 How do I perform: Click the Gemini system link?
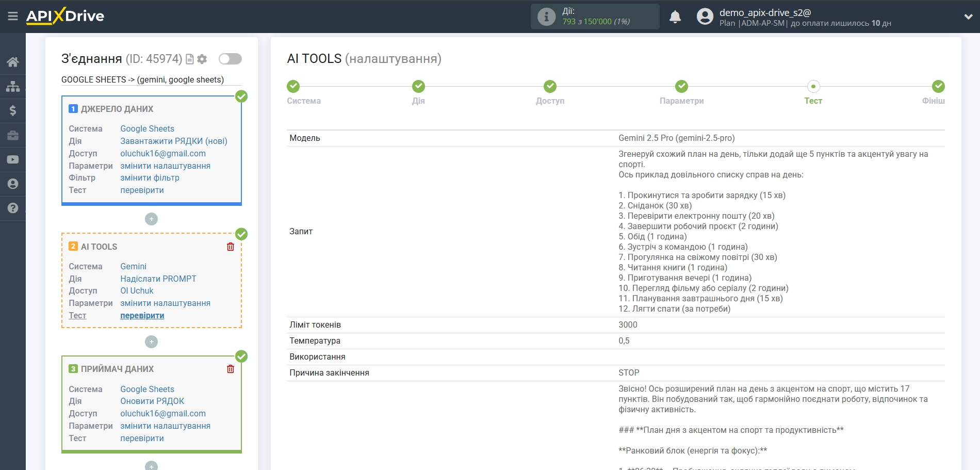click(x=133, y=266)
